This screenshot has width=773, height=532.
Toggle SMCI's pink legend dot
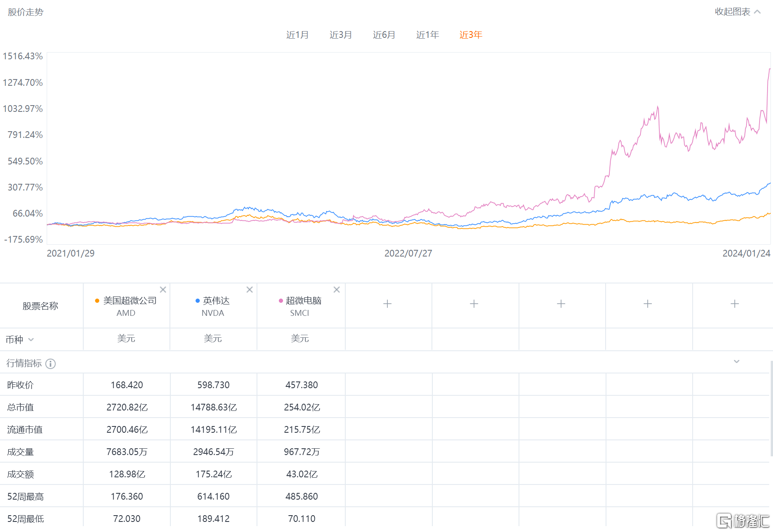pos(281,301)
